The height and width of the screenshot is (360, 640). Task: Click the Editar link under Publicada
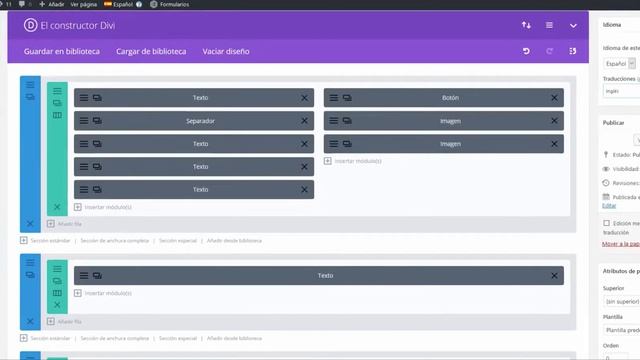click(609, 206)
